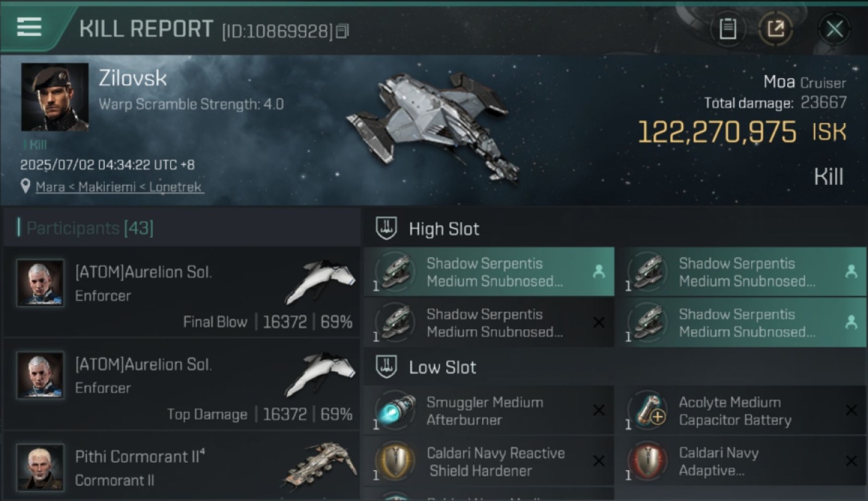The width and height of the screenshot is (868, 501).
Task: Click the Moa cruiser ship image
Action: [432, 125]
